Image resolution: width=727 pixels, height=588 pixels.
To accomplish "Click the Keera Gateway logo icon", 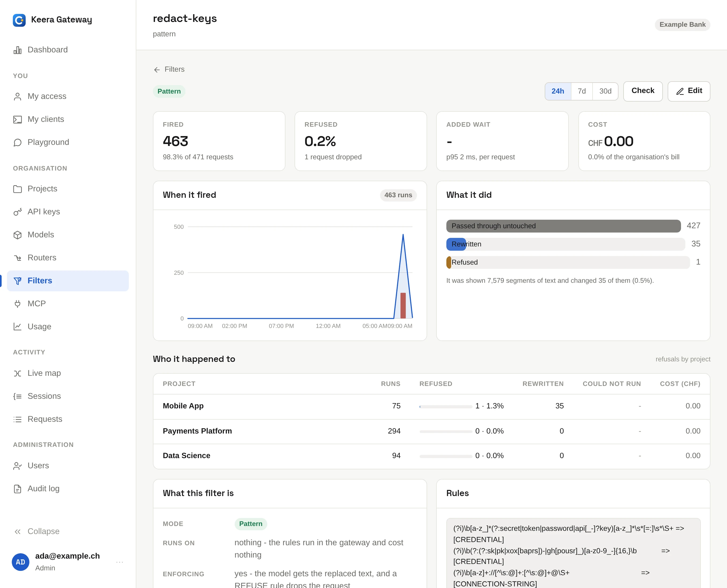I will tap(19, 20).
